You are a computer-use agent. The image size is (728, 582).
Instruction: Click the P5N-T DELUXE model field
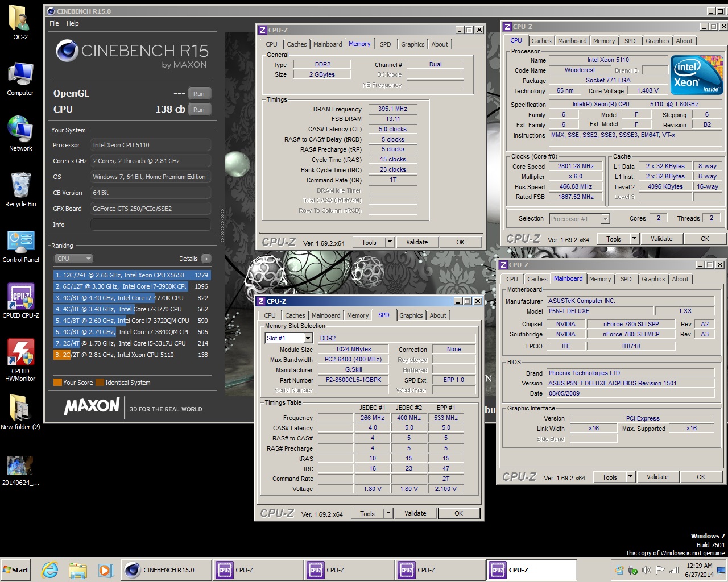tap(600, 311)
